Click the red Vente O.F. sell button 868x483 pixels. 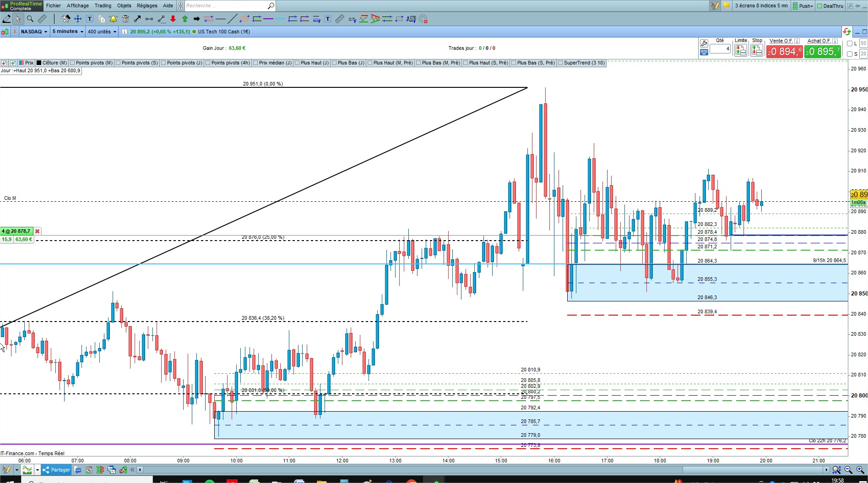[x=784, y=52]
